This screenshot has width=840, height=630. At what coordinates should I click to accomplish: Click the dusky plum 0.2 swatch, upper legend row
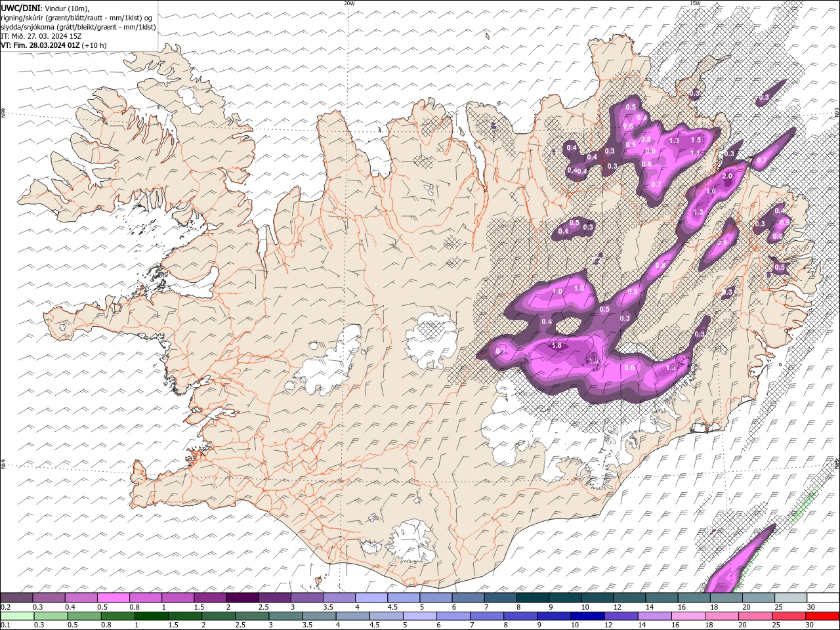(x=16, y=598)
